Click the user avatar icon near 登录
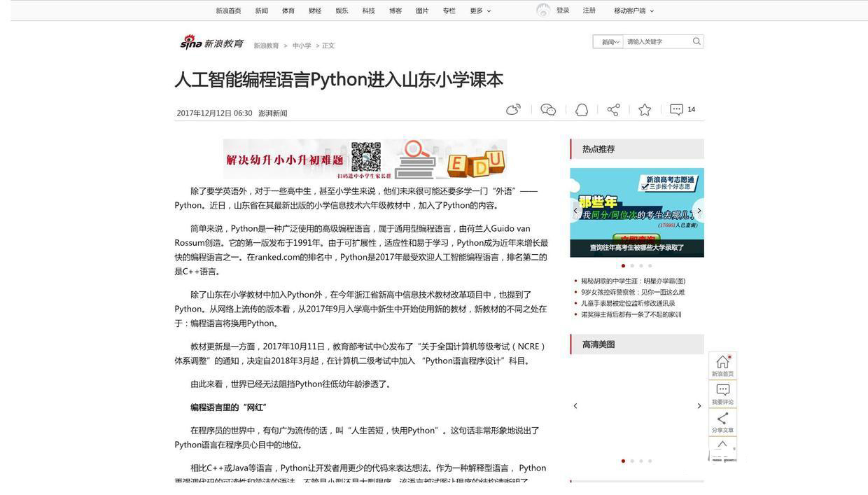Image resolution: width=868 pixels, height=495 pixels. coord(543,10)
